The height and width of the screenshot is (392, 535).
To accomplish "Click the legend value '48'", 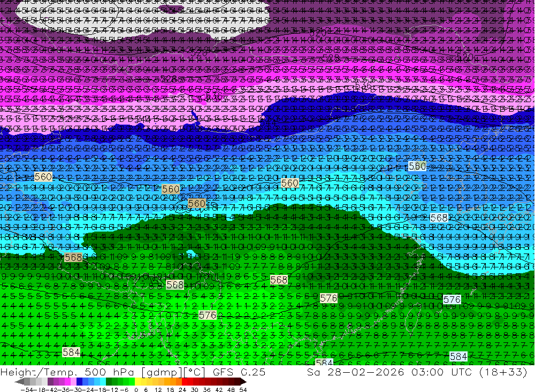I will [231, 390].
